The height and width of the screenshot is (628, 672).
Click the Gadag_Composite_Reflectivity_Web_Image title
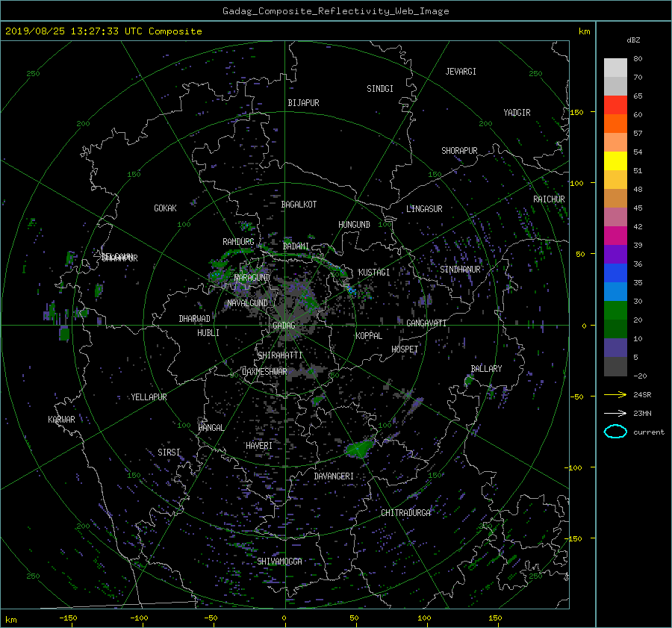335,11
